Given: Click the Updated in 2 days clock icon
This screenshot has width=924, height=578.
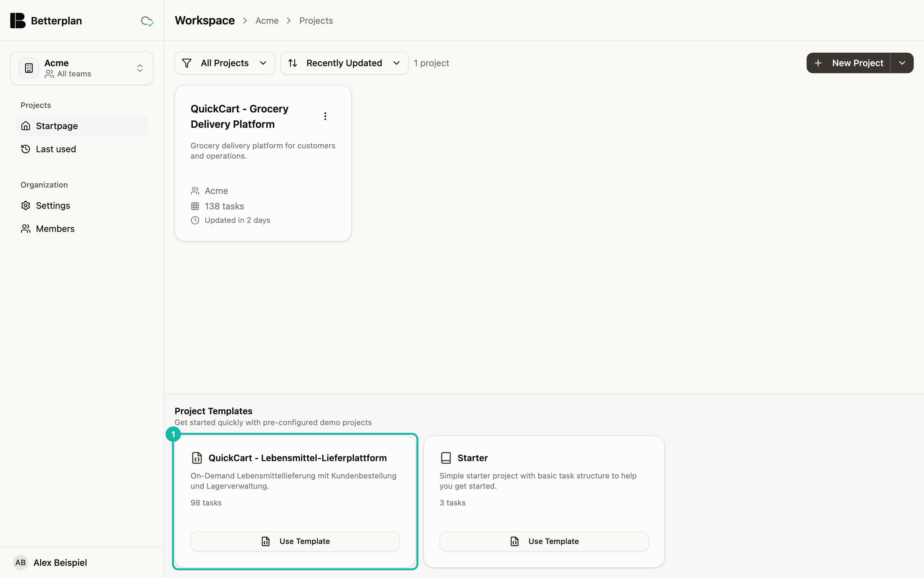Looking at the screenshot, I should 195,220.
